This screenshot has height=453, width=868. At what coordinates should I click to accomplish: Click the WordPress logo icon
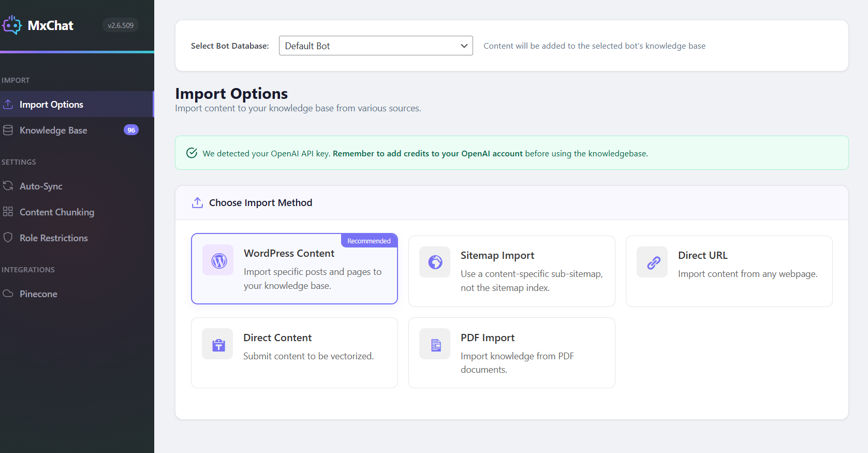pos(219,260)
